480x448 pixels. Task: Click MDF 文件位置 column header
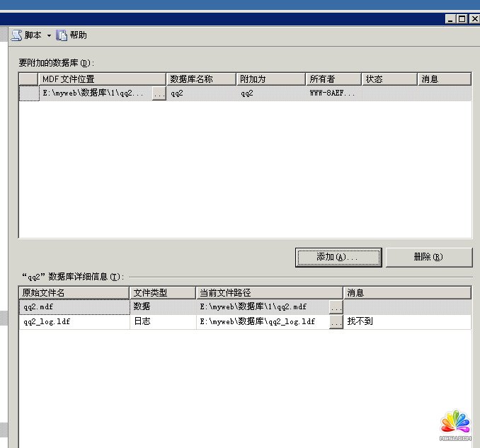[102, 79]
